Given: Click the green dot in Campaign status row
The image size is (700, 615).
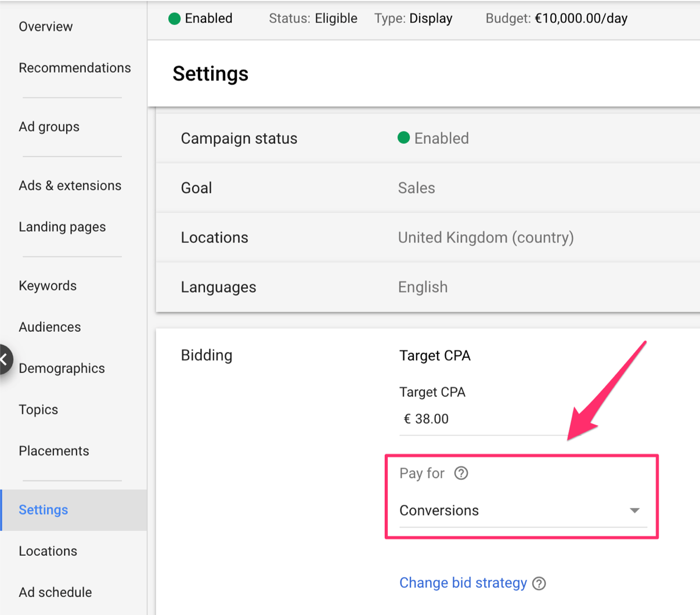Looking at the screenshot, I should 403,138.
